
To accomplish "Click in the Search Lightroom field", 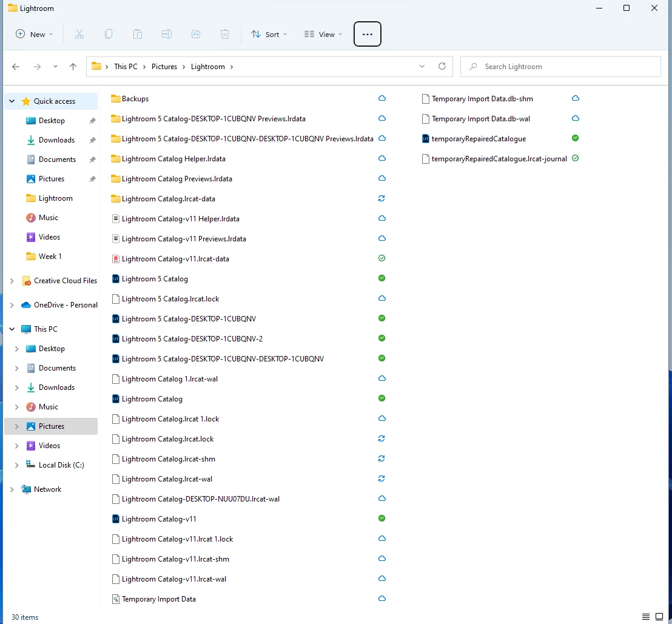I will click(x=560, y=67).
